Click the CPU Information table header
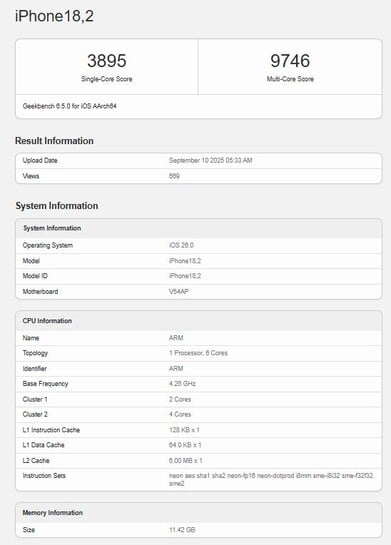391x545 pixels. click(x=198, y=321)
